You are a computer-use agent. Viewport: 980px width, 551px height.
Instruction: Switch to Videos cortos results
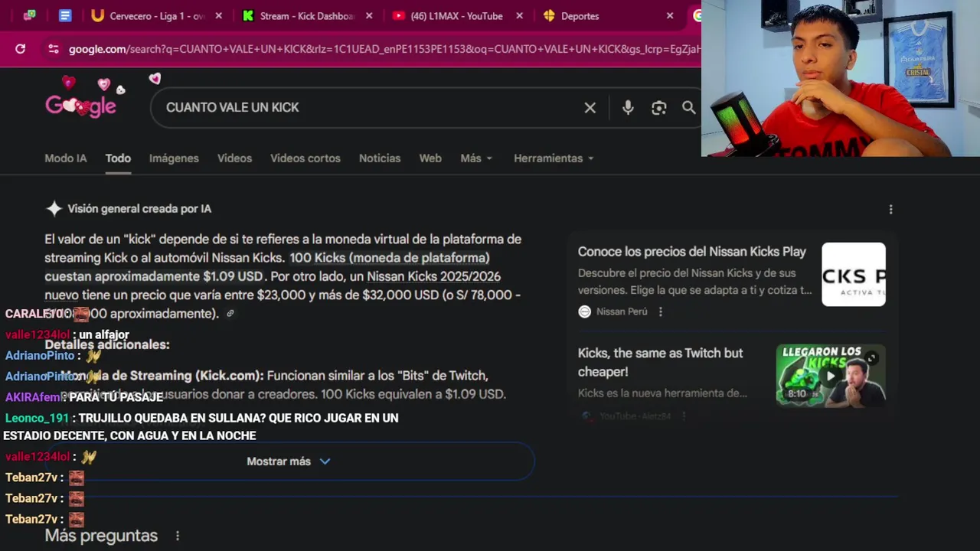click(x=305, y=158)
